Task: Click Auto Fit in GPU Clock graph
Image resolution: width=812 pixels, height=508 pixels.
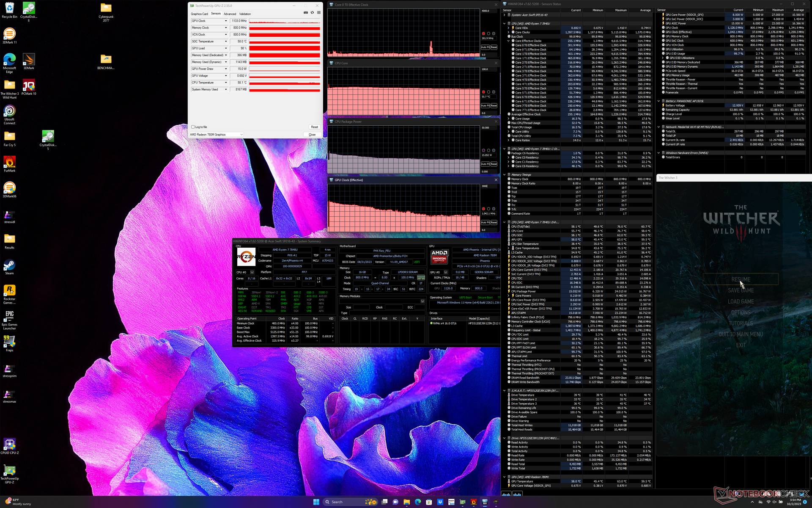Action: click(x=485, y=223)
